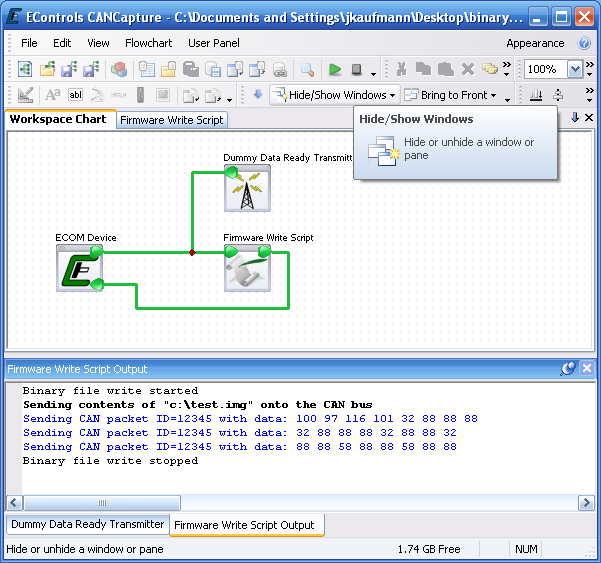Open the User Panel menu
The height and width of the screenshot is (563, 601).
214,43
